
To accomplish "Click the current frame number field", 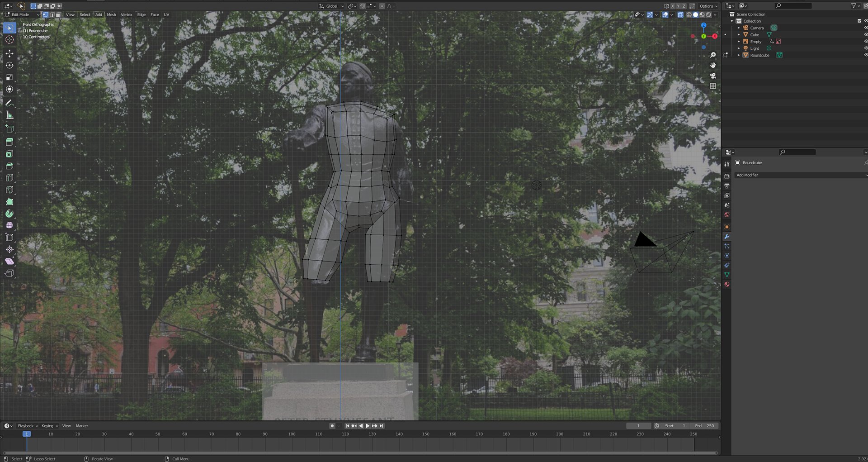I will (638, 426).
